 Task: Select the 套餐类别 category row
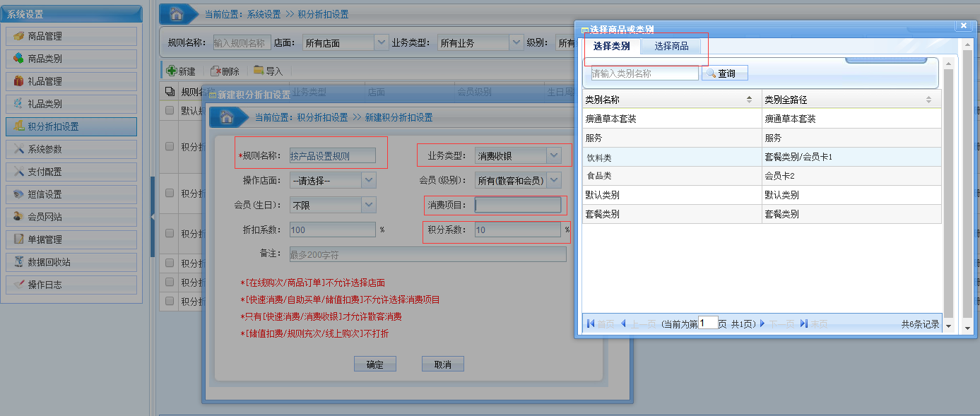pyautogui.click(x=762, y=214)
